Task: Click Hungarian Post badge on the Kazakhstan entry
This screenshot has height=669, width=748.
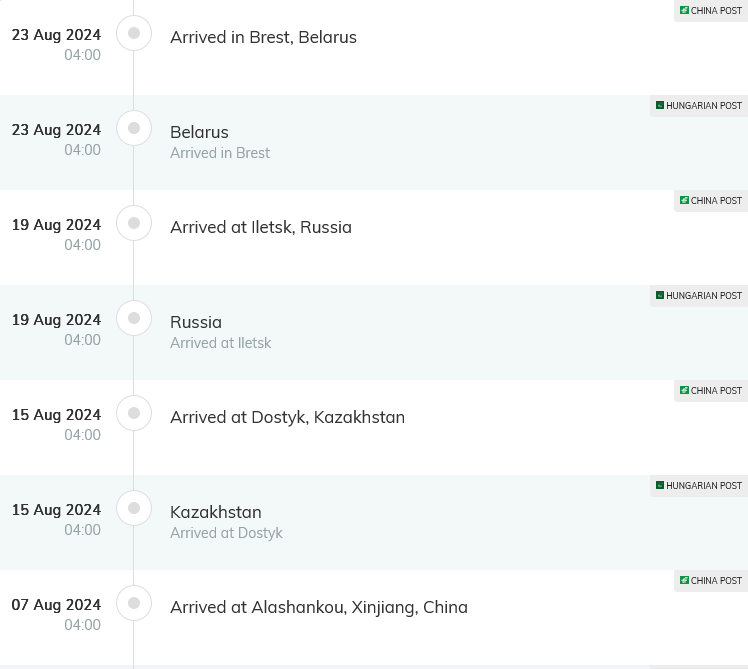Action: pos(699,486)
